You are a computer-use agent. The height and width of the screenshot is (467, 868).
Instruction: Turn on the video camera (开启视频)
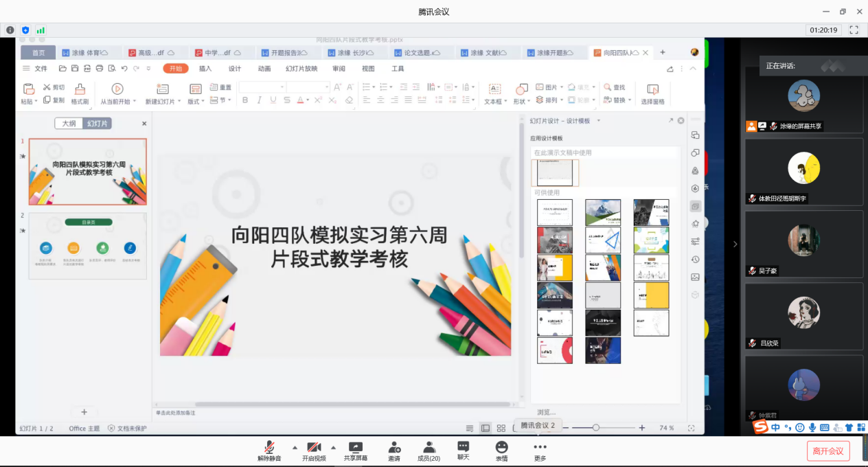314,447
